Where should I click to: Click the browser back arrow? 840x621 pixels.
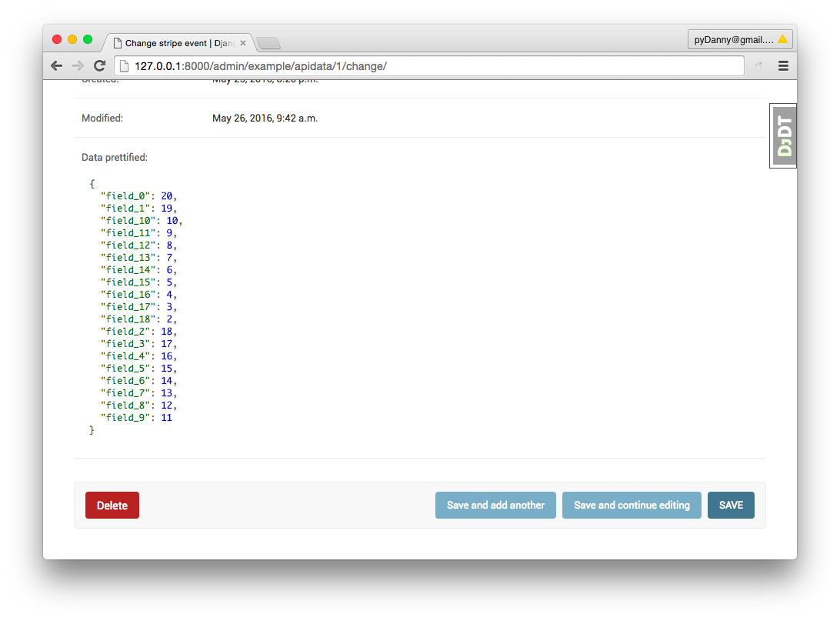57,66
